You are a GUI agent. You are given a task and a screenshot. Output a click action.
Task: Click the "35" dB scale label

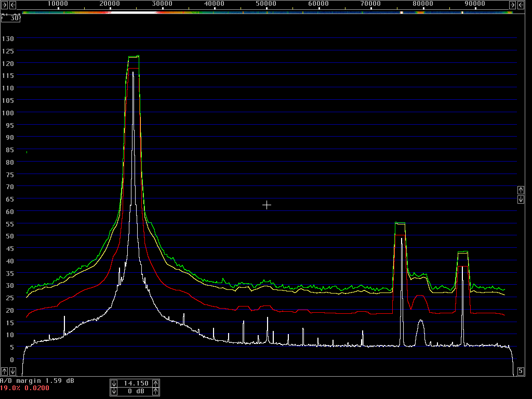[x=10, y=273]
